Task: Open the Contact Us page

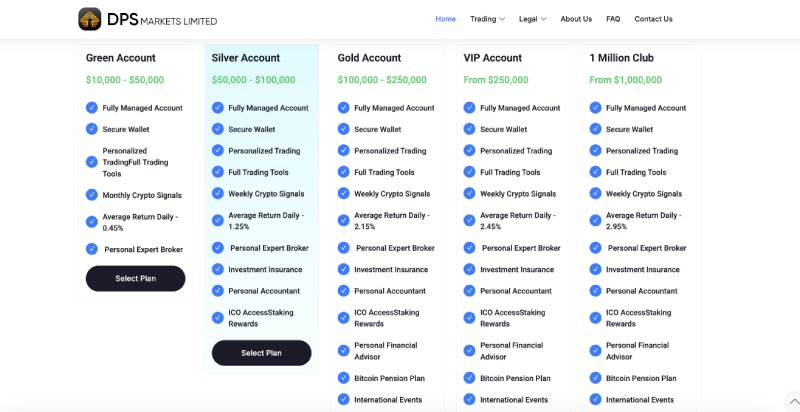Action: click(x=653, y=19)
